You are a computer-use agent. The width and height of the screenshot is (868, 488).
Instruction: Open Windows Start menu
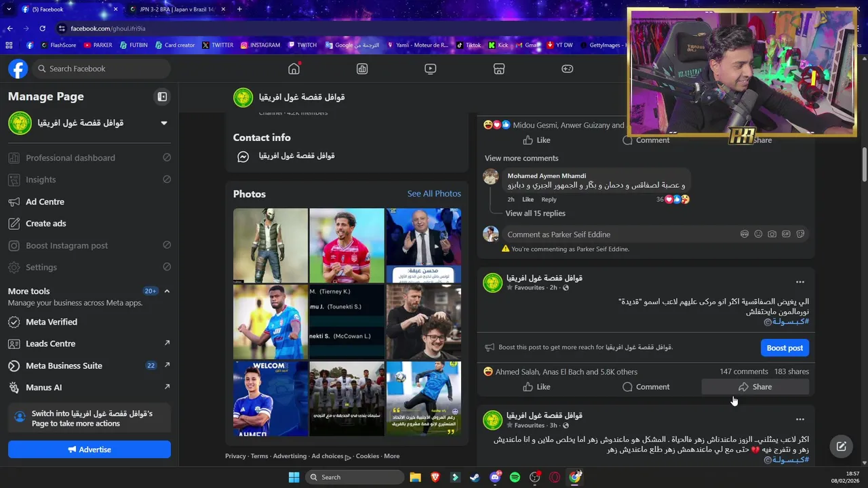point(294,477)
